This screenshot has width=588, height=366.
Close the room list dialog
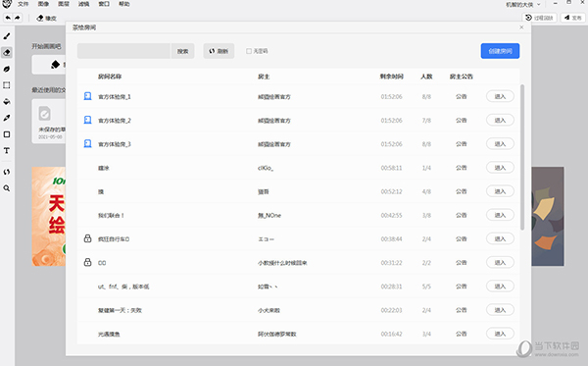[x=521, y=27]
